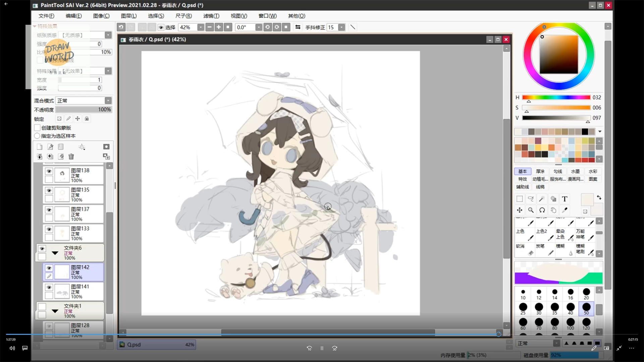This screenshot has width=644, height=362.
Task: Select the lasso selection tool
Action: tap(531, 199)
